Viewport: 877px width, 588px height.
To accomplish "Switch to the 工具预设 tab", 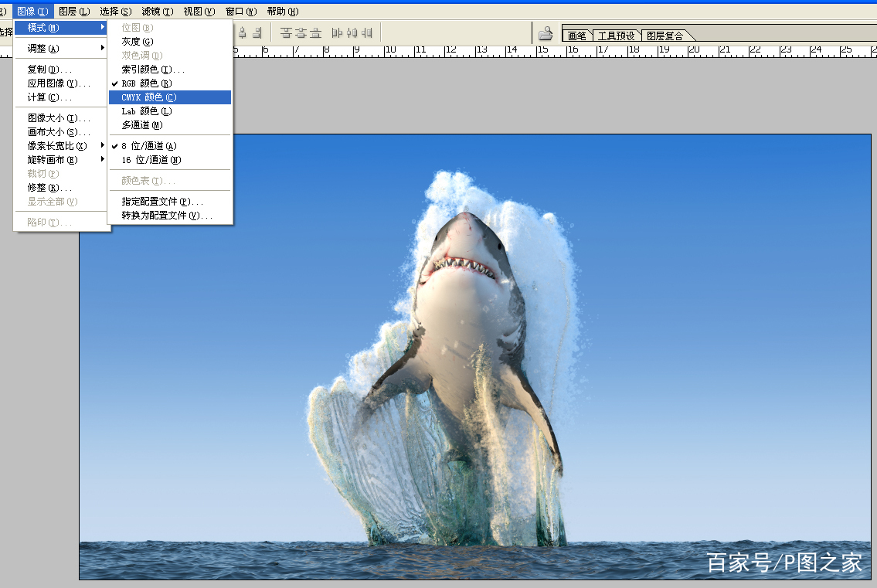I will (616, 36).
